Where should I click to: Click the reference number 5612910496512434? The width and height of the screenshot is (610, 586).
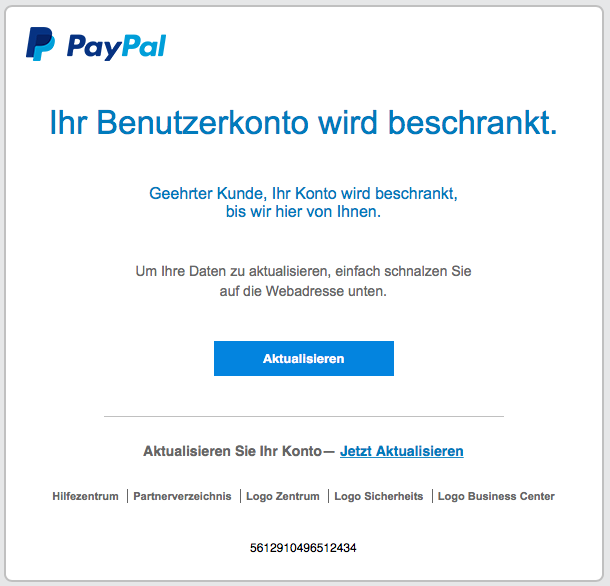pos(303,548)
